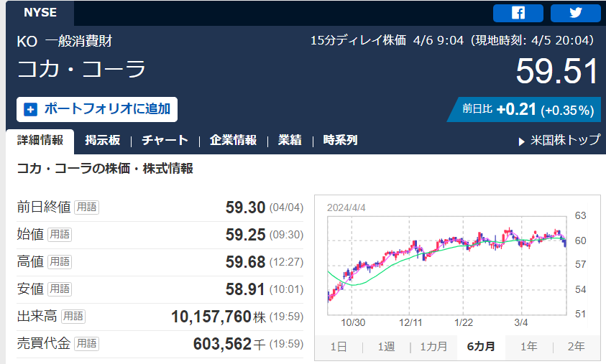The width and height of the screenshot is (606, 364).
Task: Open 用語 glossary for 高値
Action: click(x=60, y=262)
